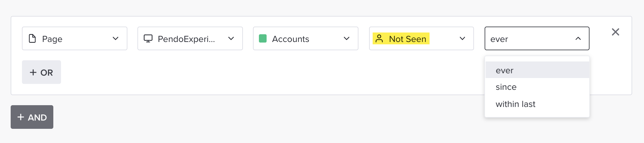Click the person icon beside Not Seen
Viewport: 644px width, 143px height.
point(379,39)
